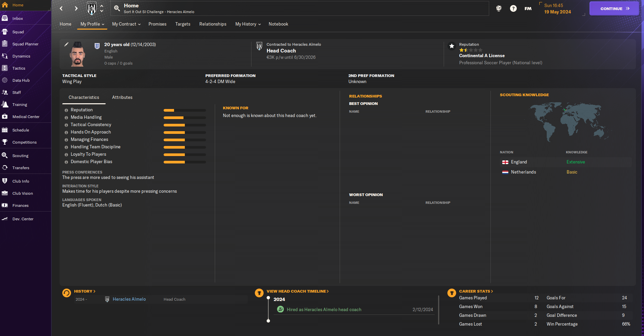
Task: Open the Tactics sidebar icon
Action: pos(5,68)
